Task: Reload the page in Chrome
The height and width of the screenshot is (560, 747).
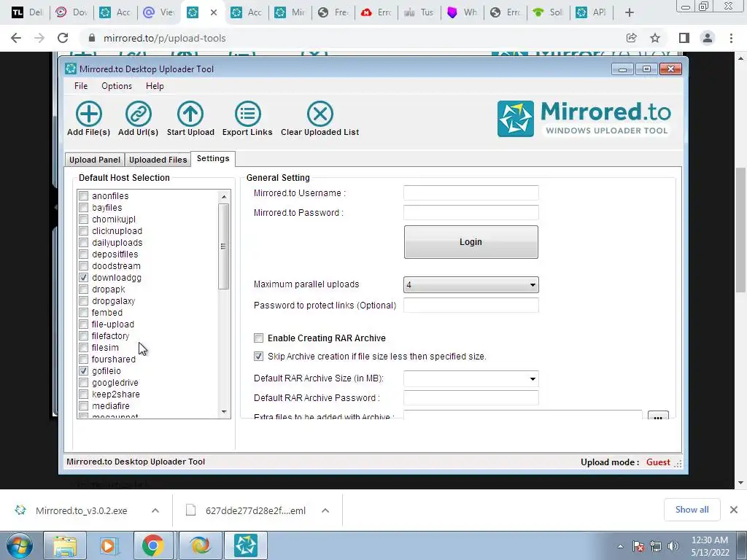Action: [63, 38]
